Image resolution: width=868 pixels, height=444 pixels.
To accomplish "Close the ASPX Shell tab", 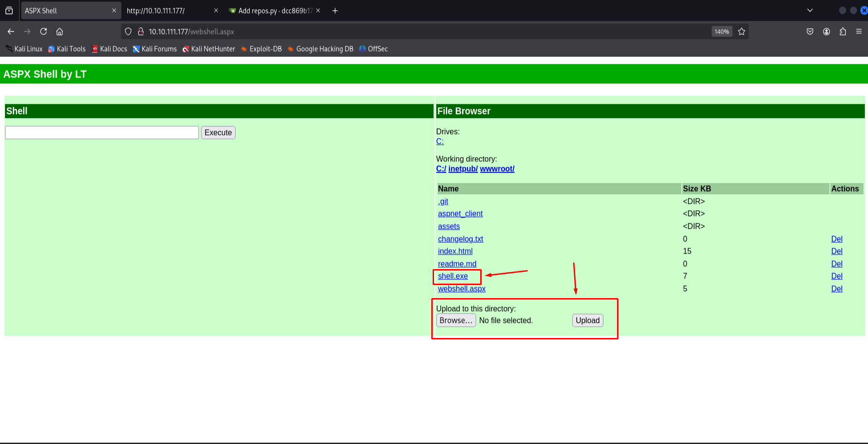I will click(x=114, y=10).
